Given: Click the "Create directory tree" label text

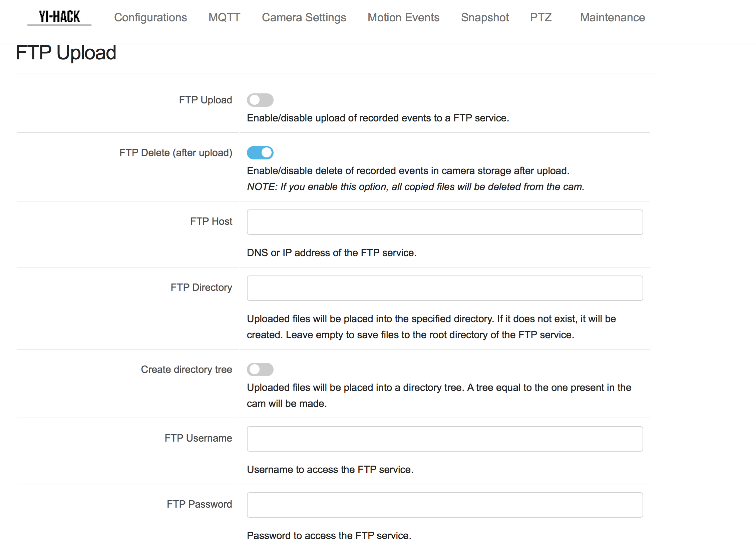Looking at the screenshot, I should [186, 370].
